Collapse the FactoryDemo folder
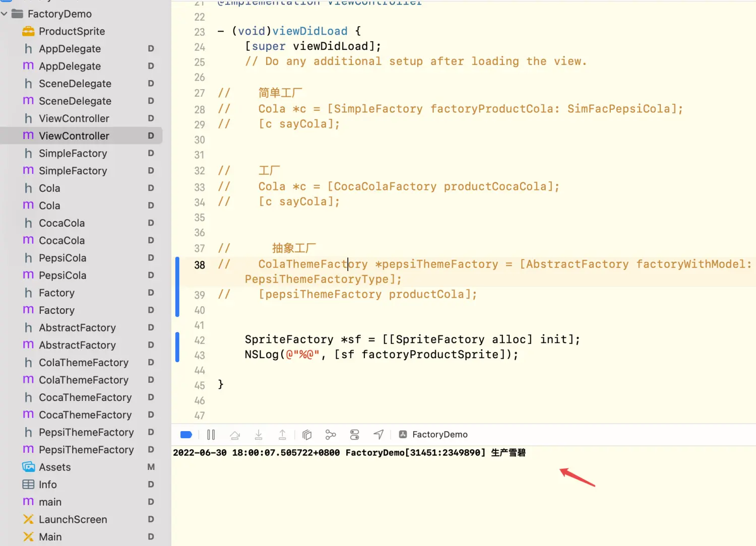The image size is (756, 546). pos(5,14)
